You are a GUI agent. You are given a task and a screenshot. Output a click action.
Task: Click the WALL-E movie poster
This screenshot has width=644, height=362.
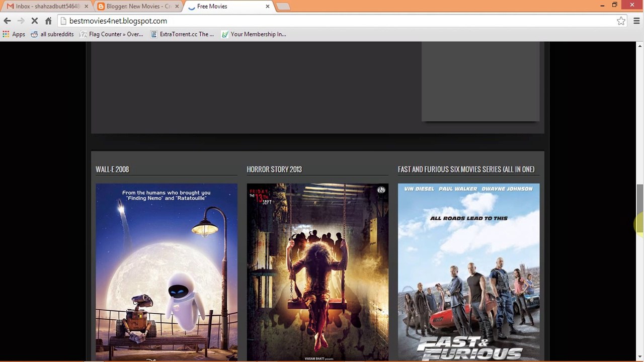(167, 272)
